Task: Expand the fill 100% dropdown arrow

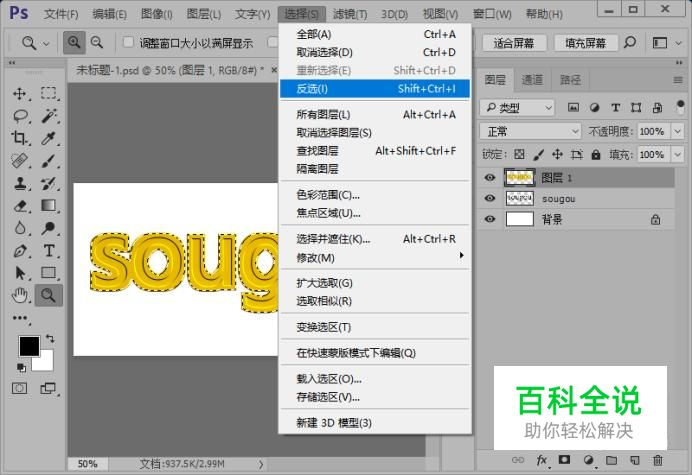Action: 677,155
